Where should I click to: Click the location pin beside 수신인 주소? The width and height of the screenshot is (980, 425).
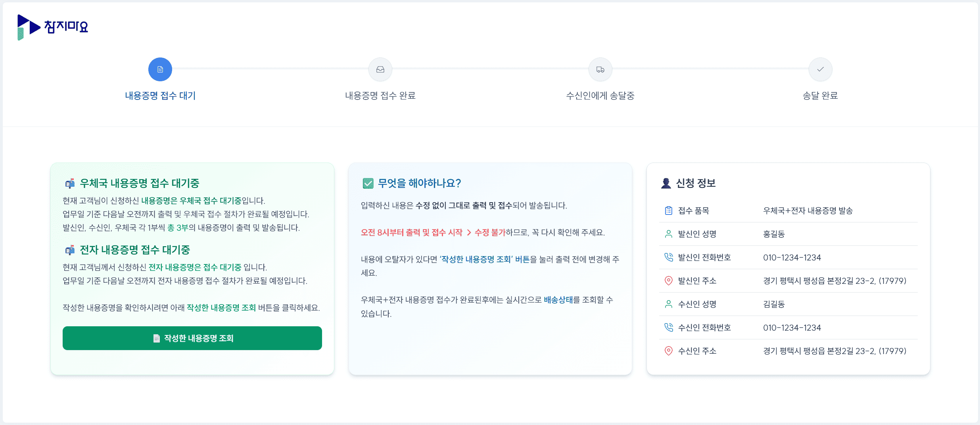(x=669, y=350)
